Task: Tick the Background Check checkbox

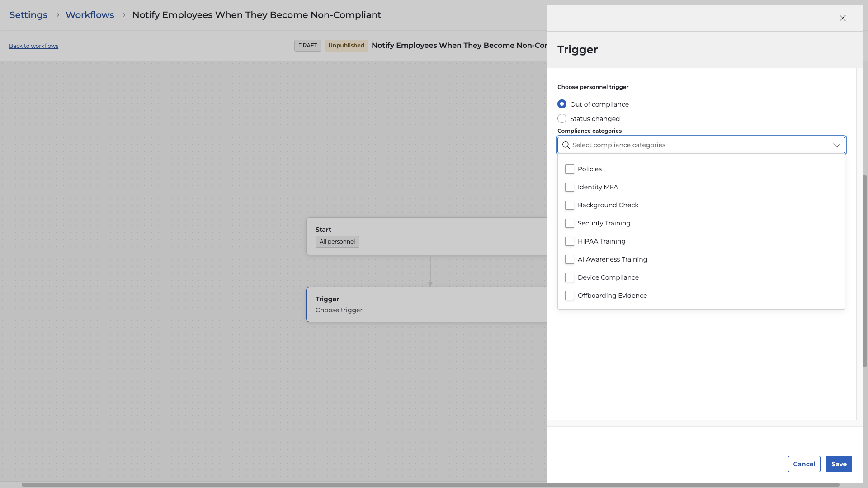Action: tap(570, 205)
